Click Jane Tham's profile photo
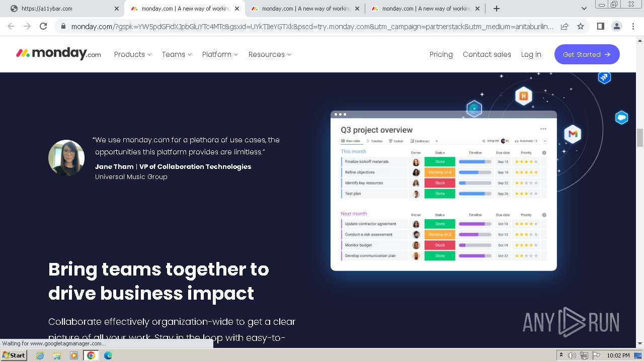This screenshot has height=362, width=644. pyautogui.click(x=66, y=158)
